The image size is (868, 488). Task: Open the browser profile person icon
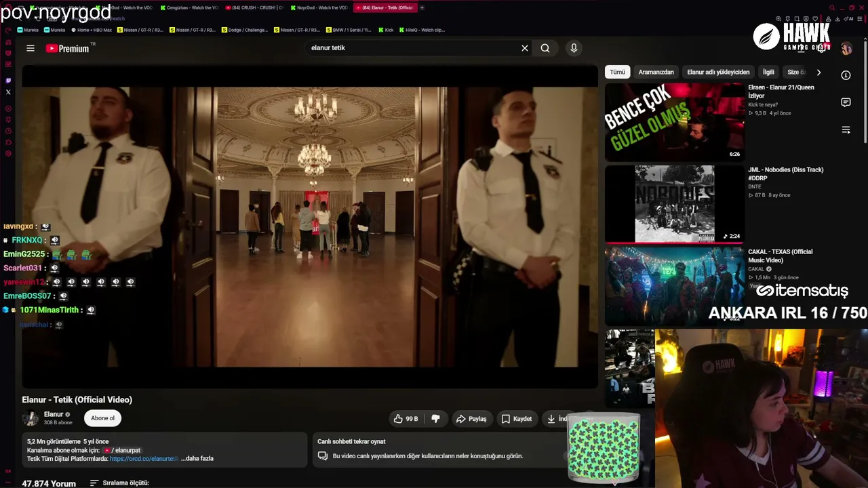(828, 19)
